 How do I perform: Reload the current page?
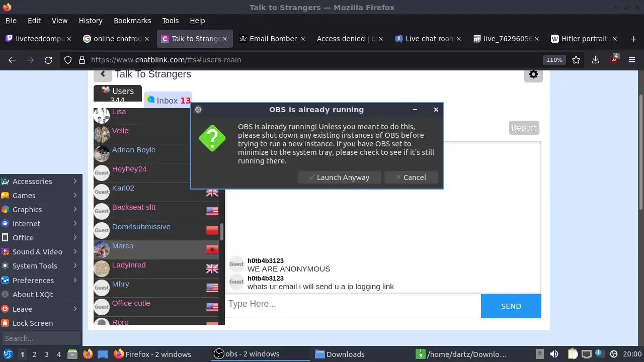pyautogui.click(x=48, y=60)
